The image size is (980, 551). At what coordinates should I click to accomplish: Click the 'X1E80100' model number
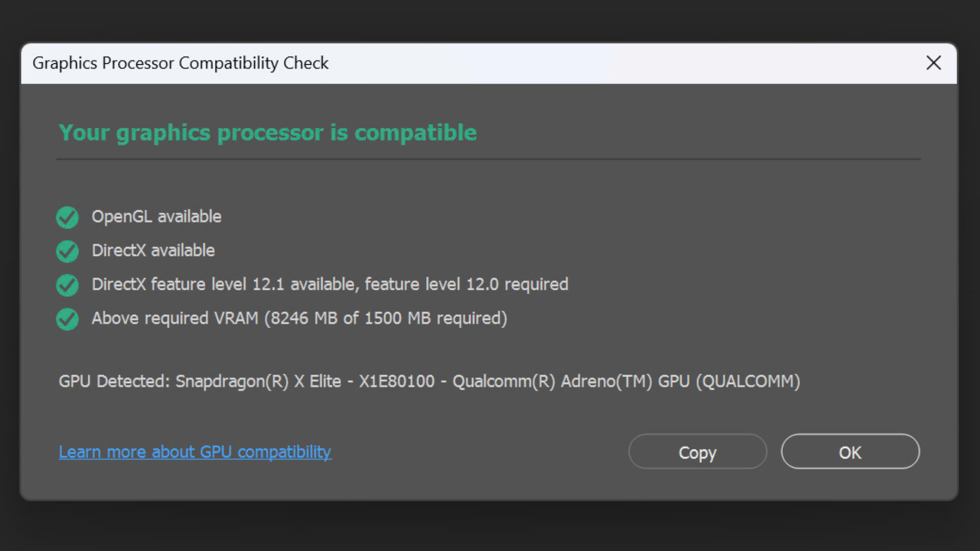pos(397,382)
